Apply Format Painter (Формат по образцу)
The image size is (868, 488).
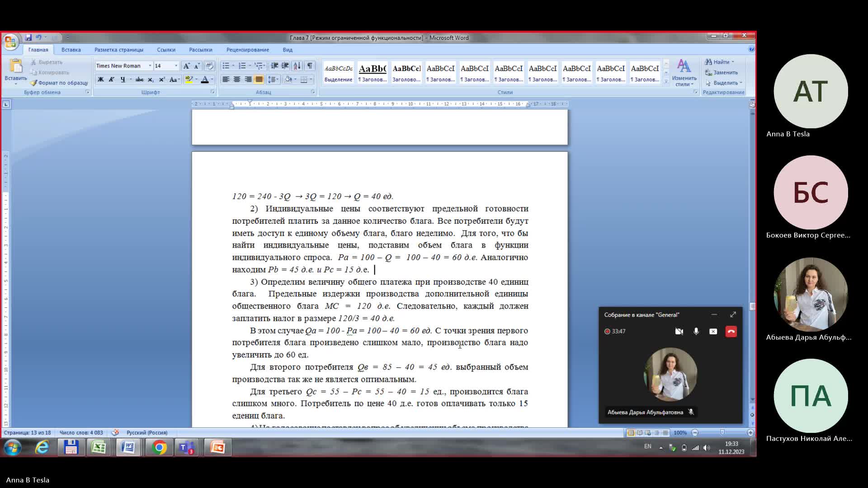(59, 83)
